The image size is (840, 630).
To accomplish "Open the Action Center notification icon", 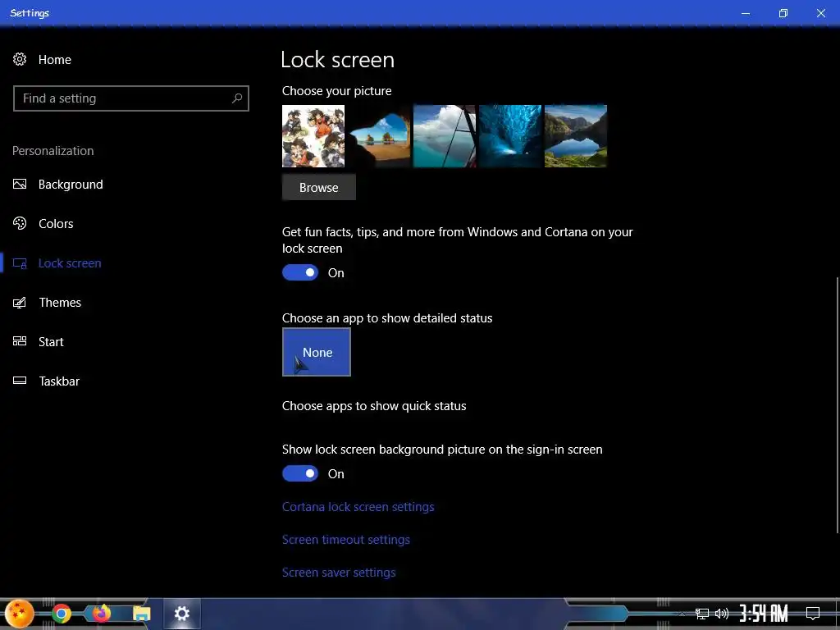I will pyautogui.click(x=813, y=614).
